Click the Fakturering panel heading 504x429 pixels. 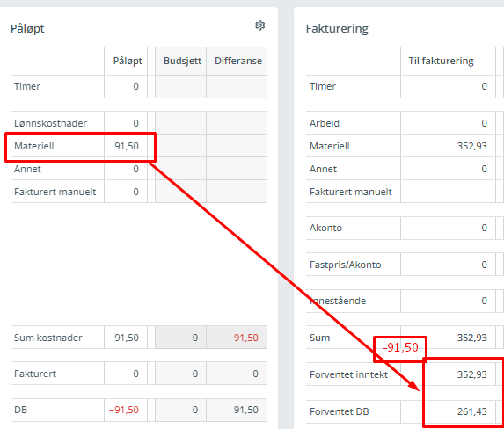point(337,29)
